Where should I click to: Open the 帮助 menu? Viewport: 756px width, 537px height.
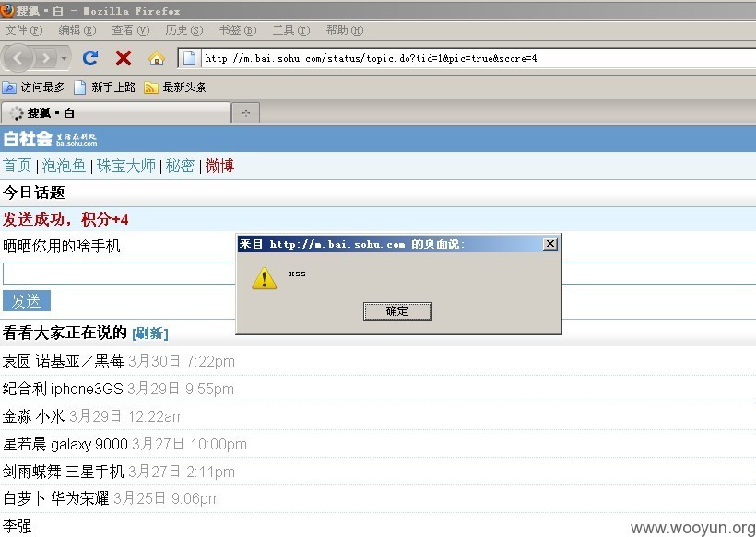345,30
